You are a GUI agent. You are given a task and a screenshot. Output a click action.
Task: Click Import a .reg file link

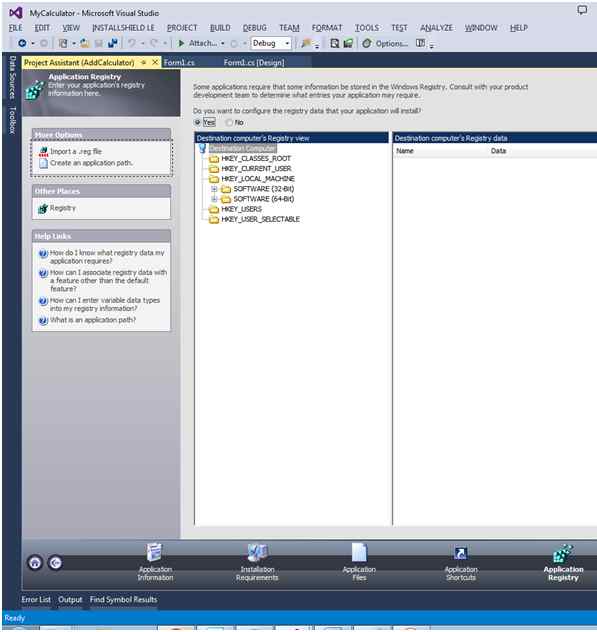pos(76,151)
